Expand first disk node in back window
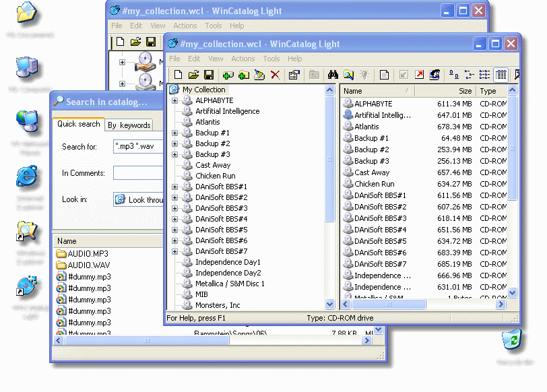Screen dimensions: 547x392 coord(122,63)
